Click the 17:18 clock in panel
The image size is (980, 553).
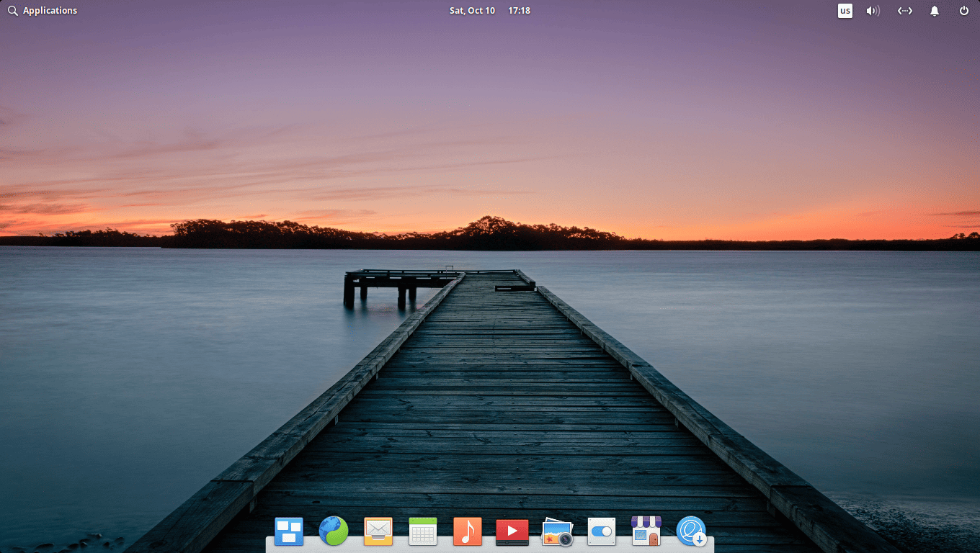click(x=519, y=11)
